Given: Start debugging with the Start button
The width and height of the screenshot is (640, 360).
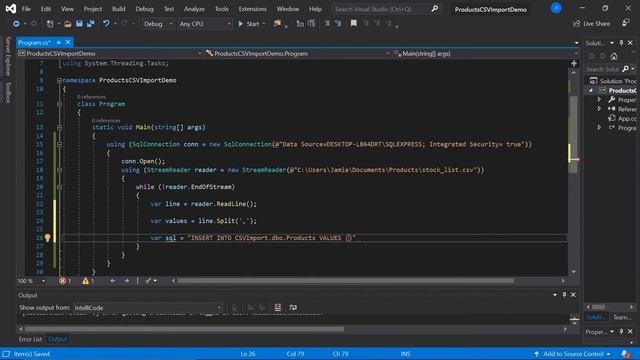Looking at the screenshot, I should click(x=249, y=24).
